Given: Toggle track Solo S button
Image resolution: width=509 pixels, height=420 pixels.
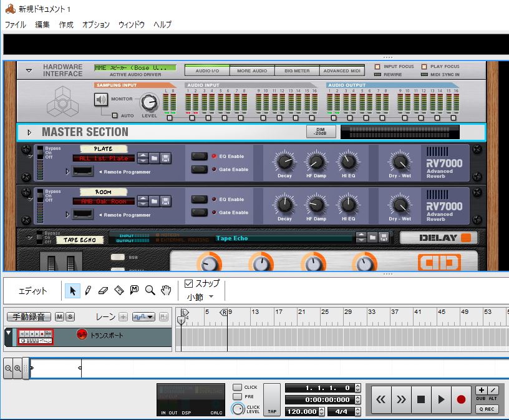Looking at the screenshot, I should pyautogui.click(x=70, y=316).
